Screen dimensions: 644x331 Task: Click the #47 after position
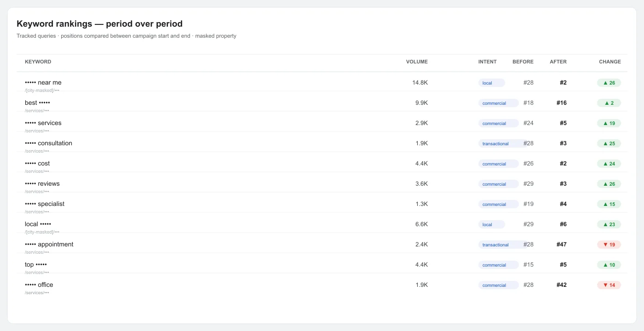562,245
